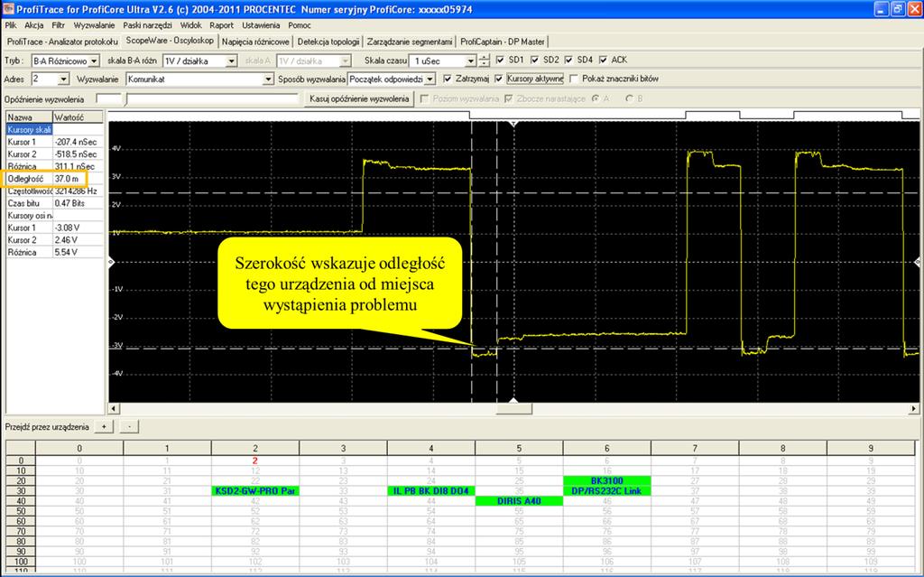
Task: Click the left zero-level marker on scope
Action: coord(112,261)
